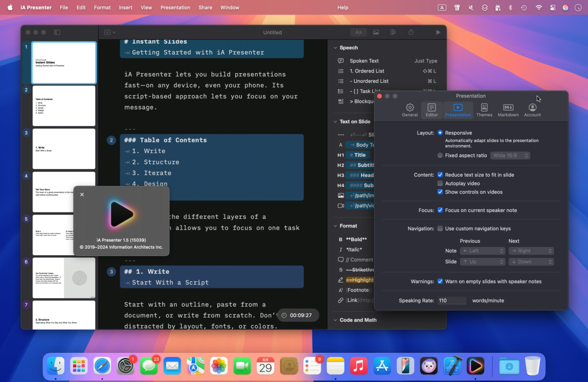The width and height of the screenshot is (588, 382).
Task: Open Themes settings in the Presentation preferences window
Action: [x=484, y=109]
